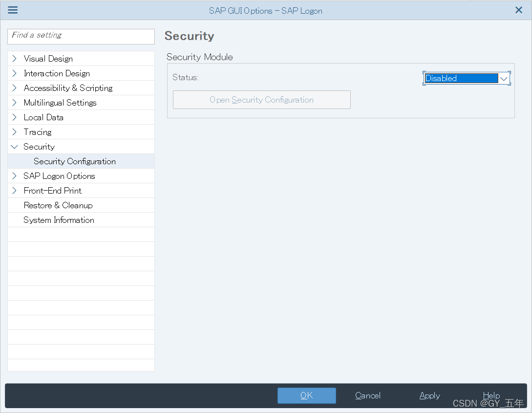The width and height of the screenshot is (532, 413).
Task: Select Interaction Design in the tree
Action: (x=57, y=73)
